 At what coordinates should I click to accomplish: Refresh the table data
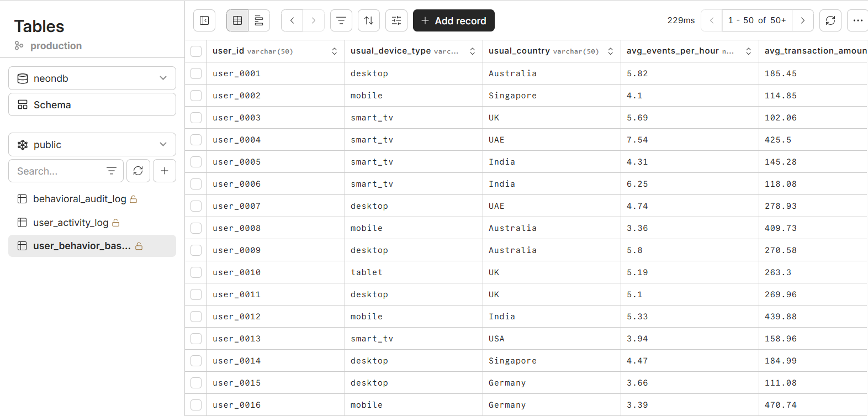tap(830, 20)
